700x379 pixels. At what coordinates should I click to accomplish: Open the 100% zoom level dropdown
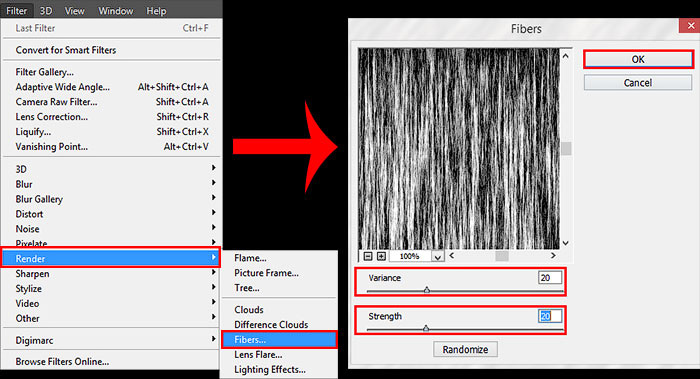[x=438, y=257]
